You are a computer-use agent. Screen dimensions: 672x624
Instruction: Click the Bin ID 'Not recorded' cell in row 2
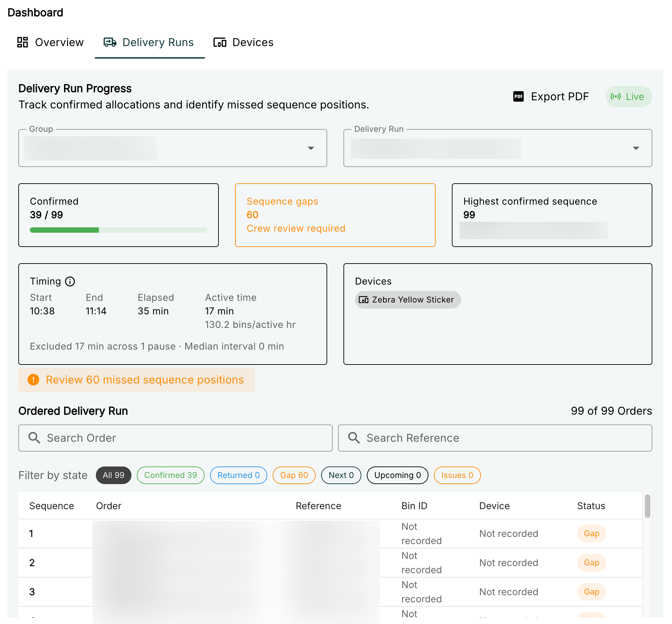[x=422, y=563]
